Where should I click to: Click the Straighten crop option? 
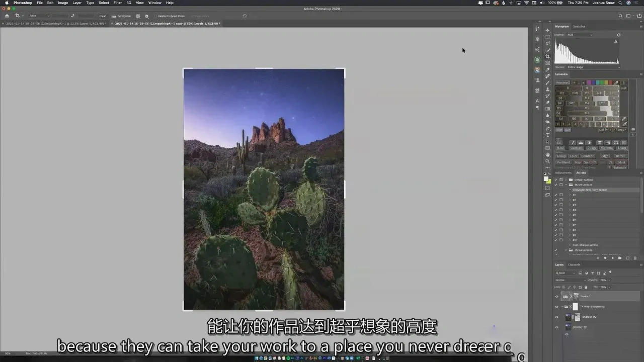click(122, 16)
